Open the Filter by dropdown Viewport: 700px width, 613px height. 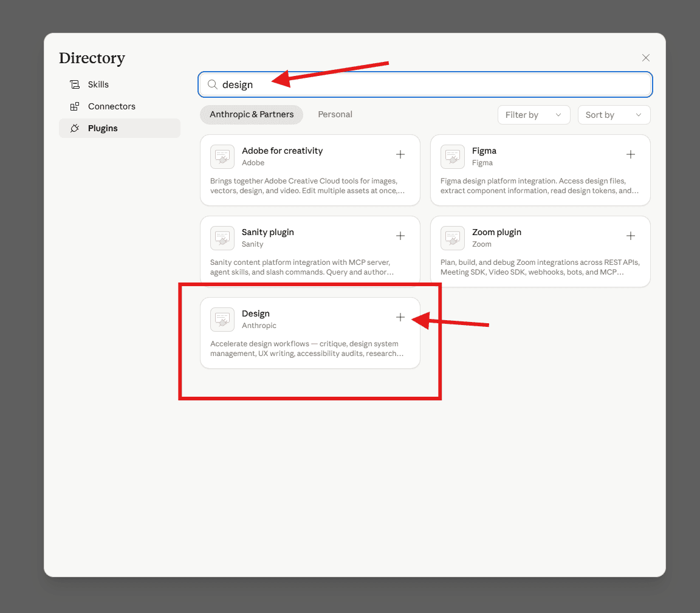pos(534,115)
